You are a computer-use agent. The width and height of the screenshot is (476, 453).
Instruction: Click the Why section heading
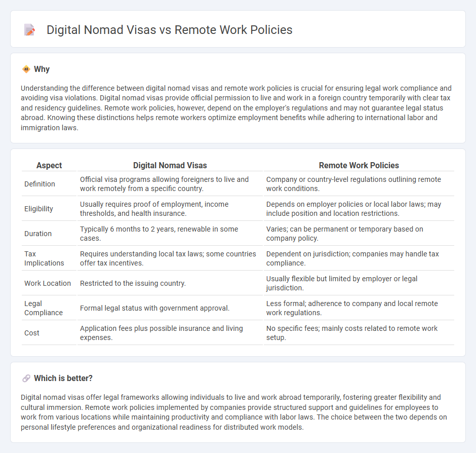pyautogui.click(x=42, y=69)
